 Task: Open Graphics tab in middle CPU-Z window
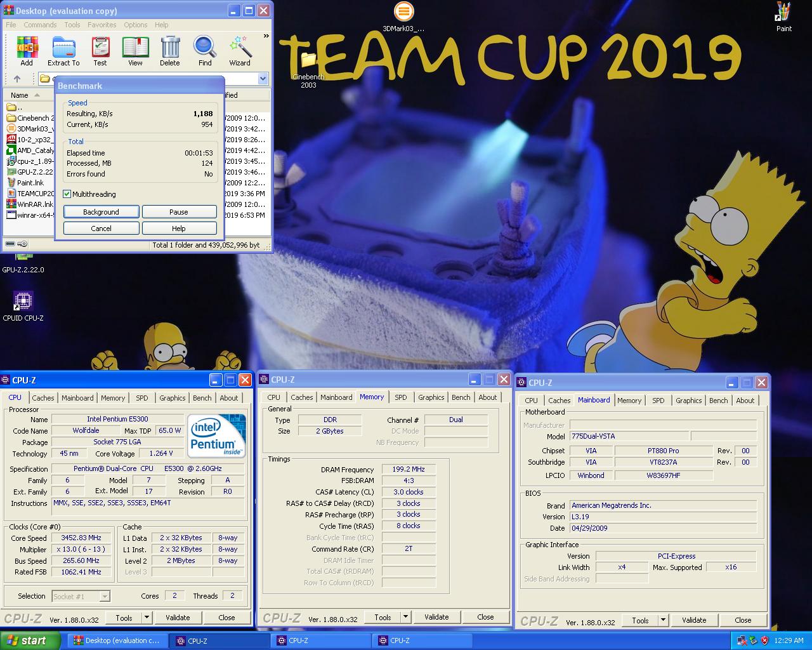[x=431, y=397]
